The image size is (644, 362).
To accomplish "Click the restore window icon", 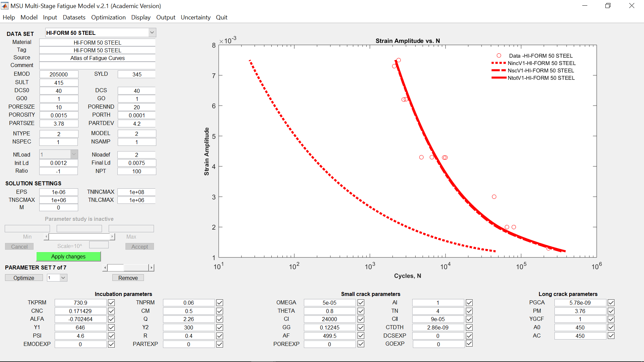I will point(608,6).
